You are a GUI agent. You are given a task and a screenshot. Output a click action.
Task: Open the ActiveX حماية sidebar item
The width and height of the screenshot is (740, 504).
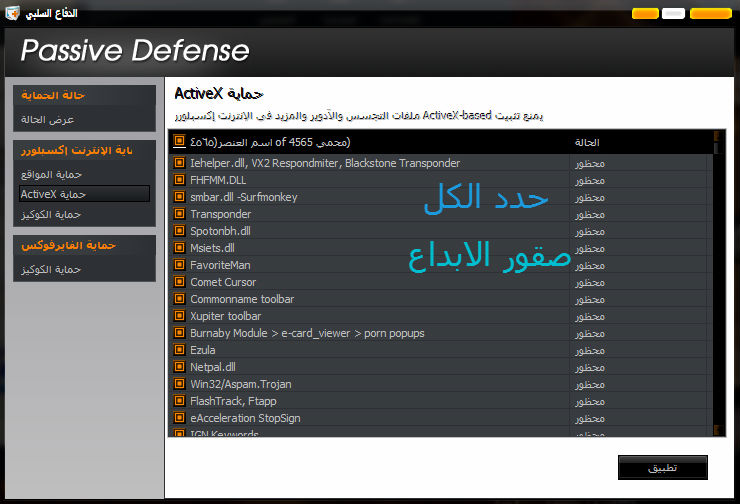85,193
